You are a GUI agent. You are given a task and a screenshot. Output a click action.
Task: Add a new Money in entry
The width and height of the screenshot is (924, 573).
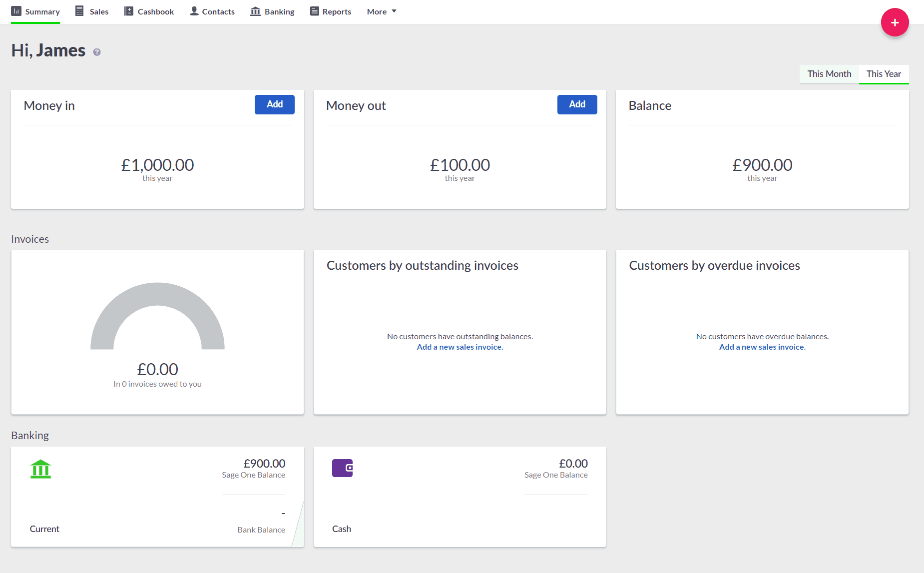pos(274,104)
